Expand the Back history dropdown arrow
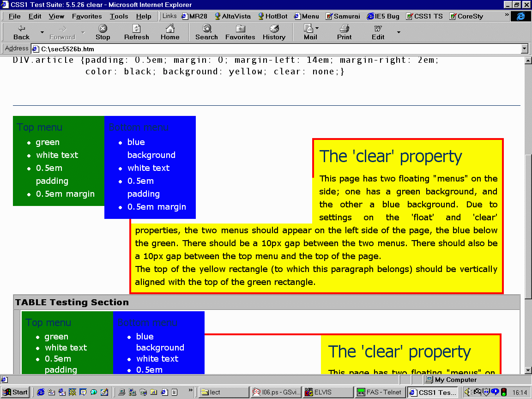The image size is (532, 399). [x=42, y=32]
